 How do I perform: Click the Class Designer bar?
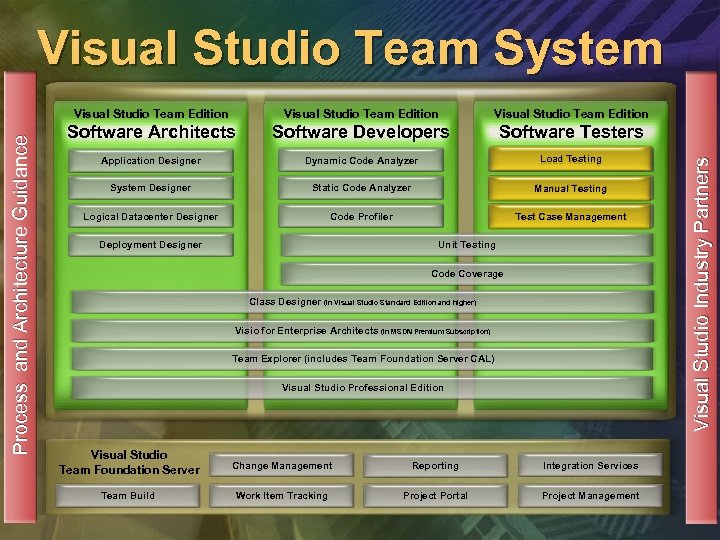click(x=362, y=302)
